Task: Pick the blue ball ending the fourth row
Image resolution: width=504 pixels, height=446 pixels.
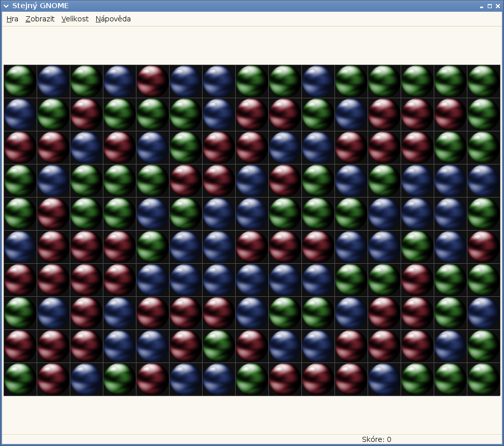Action: [x=484, y=181]
